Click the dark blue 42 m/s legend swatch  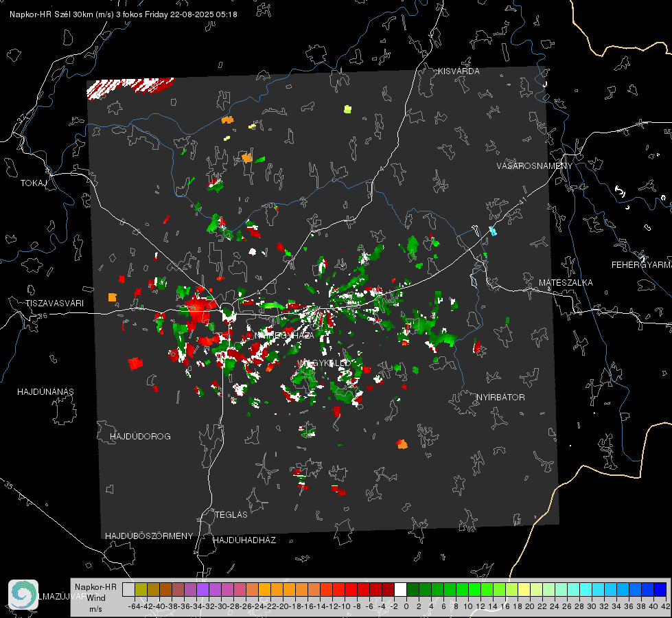pyautogui.click(x=660, y=589)
